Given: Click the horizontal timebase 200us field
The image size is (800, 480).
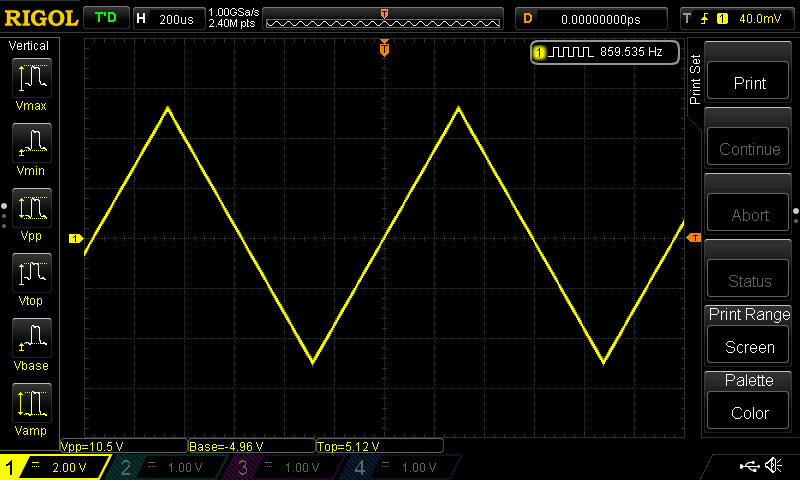Looking at the screenshot, I should [169, 19].
